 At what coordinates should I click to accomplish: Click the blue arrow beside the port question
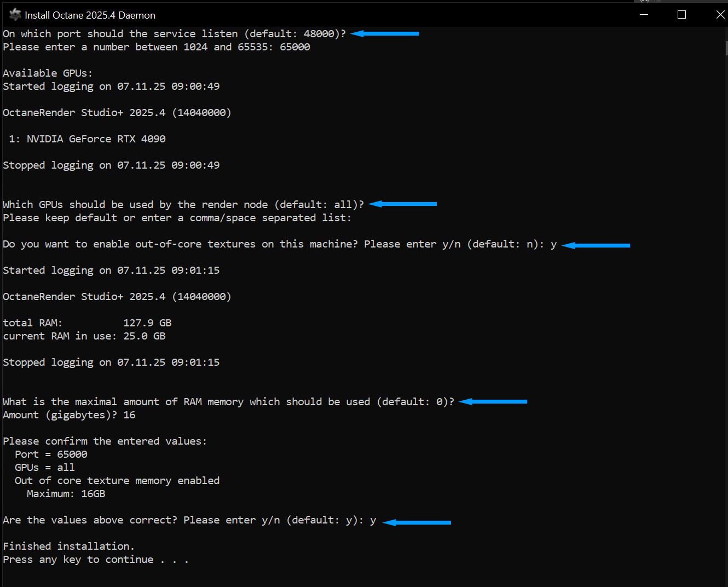click(x=385, y=33)
